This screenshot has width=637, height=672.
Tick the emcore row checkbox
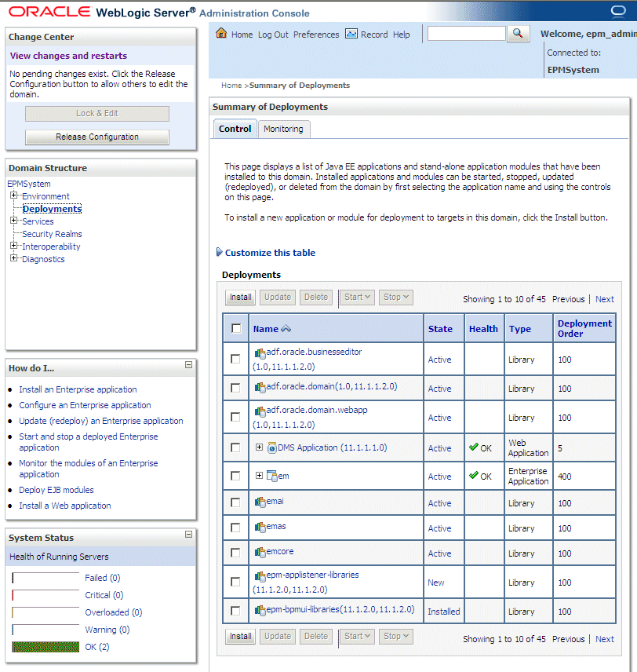[x=235, y=553]
